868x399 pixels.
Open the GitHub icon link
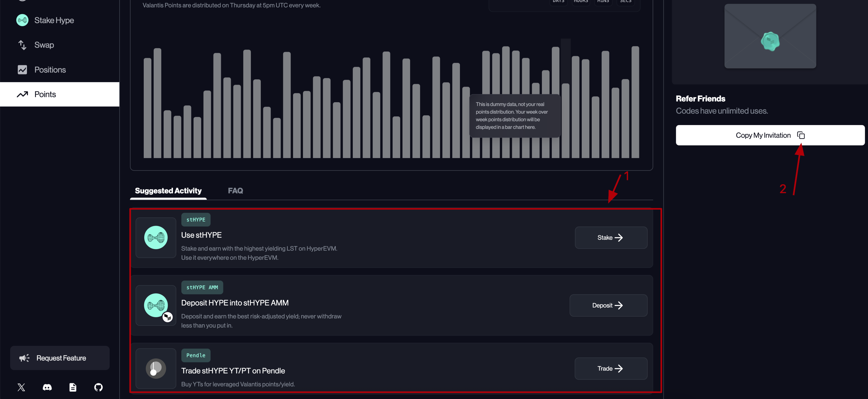pyautogui.click(x=98, y=387)
